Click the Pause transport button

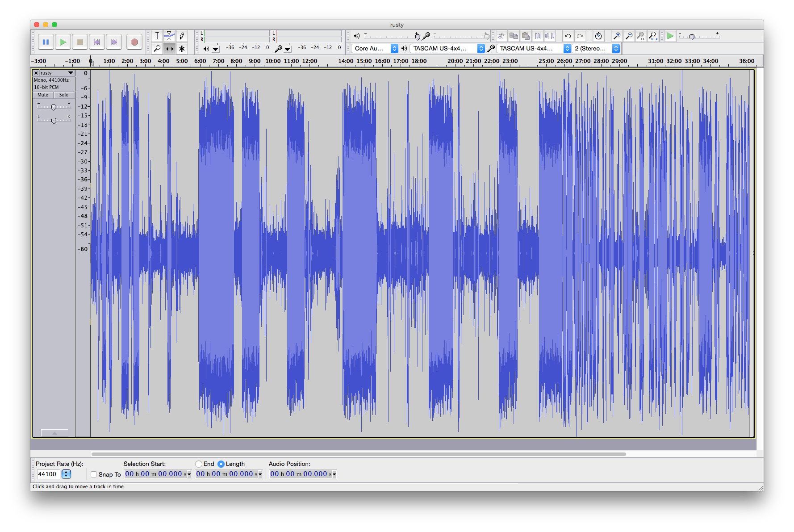(x=46, y=42)
